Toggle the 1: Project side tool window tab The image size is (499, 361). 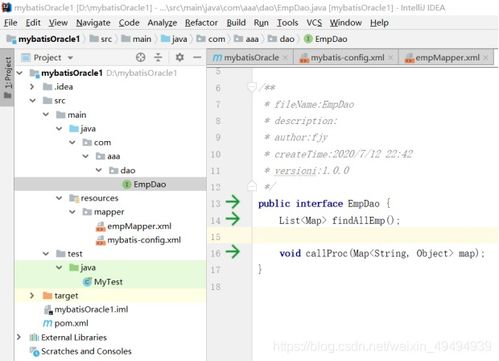pos(7,77)
